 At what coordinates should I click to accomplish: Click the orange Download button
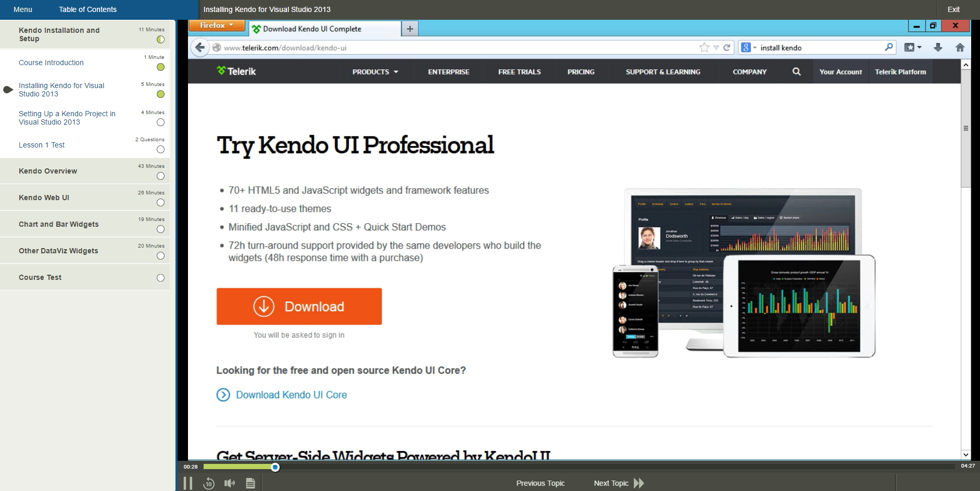tap(298, 306)
